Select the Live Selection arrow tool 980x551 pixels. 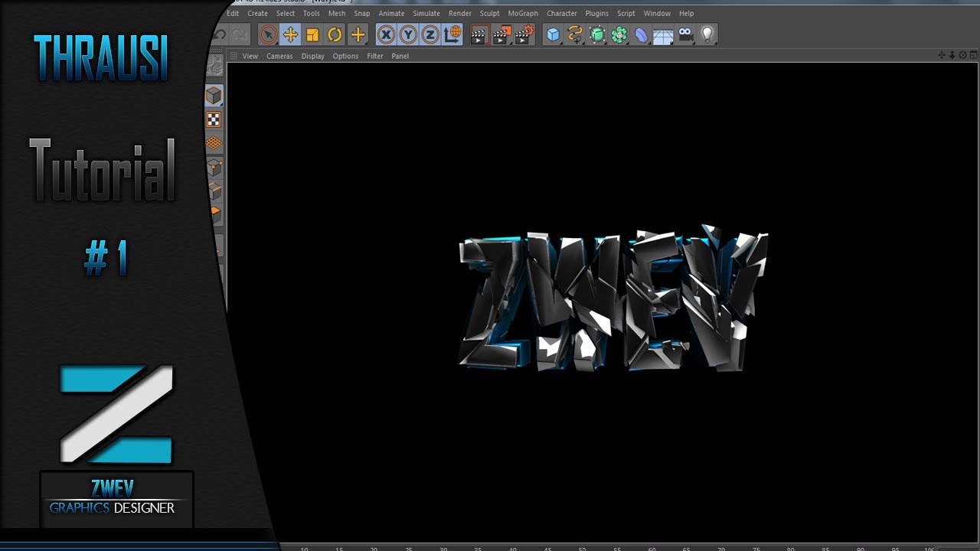pos(268,34)
